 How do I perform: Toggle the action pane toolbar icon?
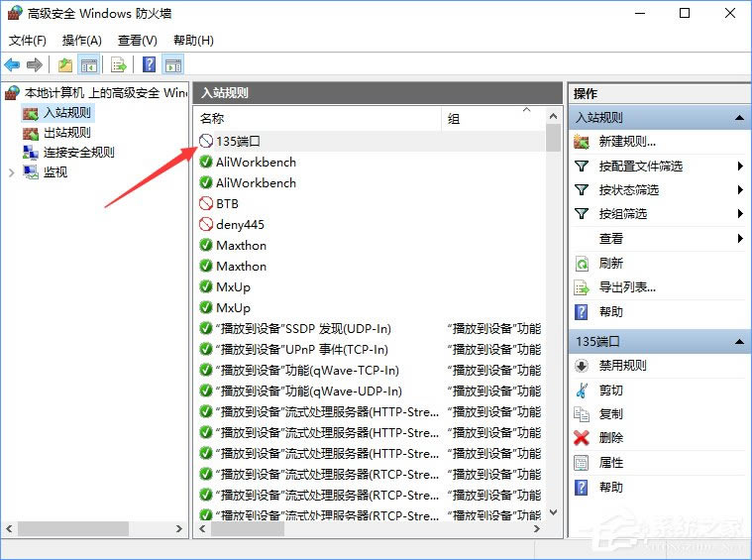tap(173, 64)
